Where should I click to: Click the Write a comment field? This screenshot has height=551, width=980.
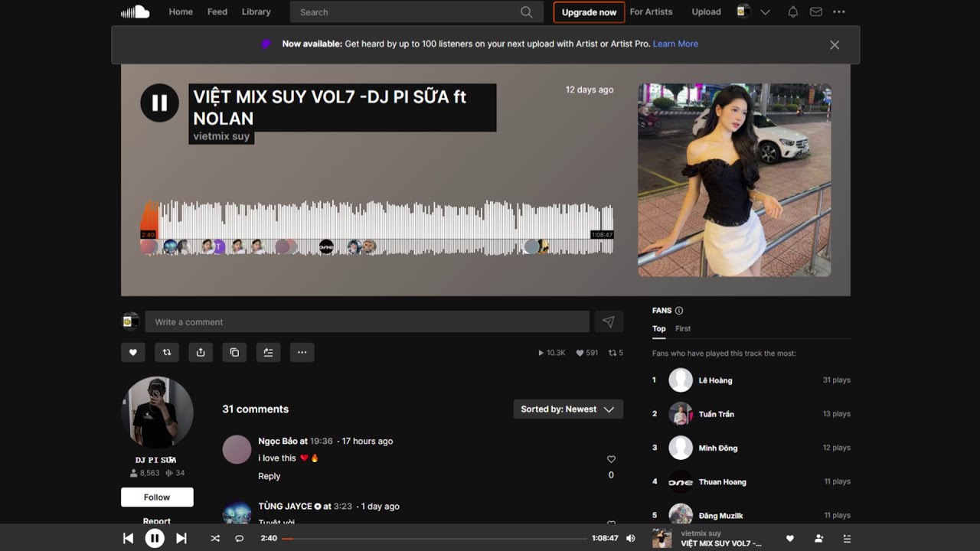(367, 322)
